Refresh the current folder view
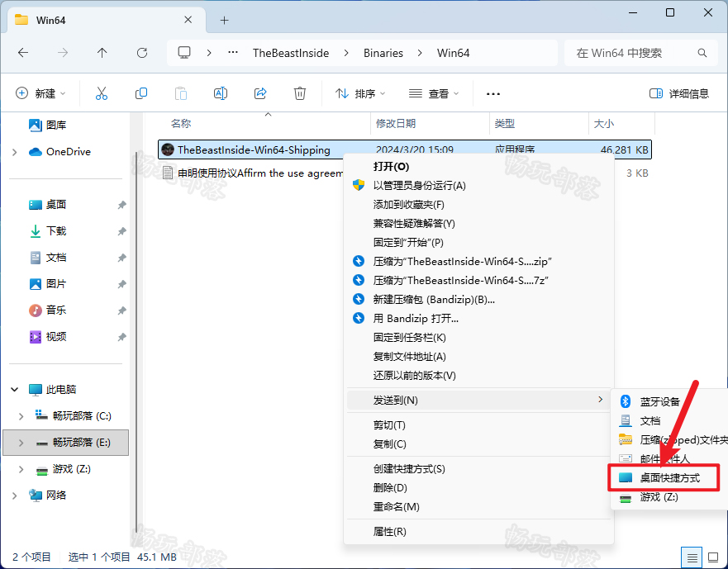Screen dimensions: 728x569 (x=142, y=53)
